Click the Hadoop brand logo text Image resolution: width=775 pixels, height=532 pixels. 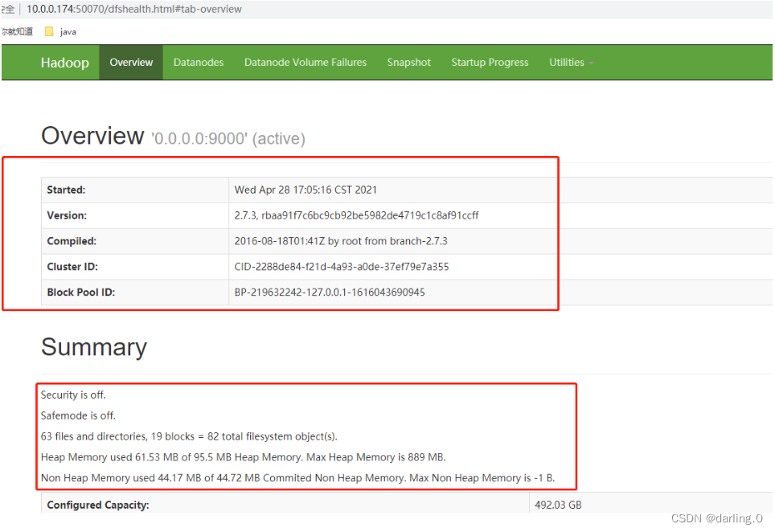pos(64,62)
